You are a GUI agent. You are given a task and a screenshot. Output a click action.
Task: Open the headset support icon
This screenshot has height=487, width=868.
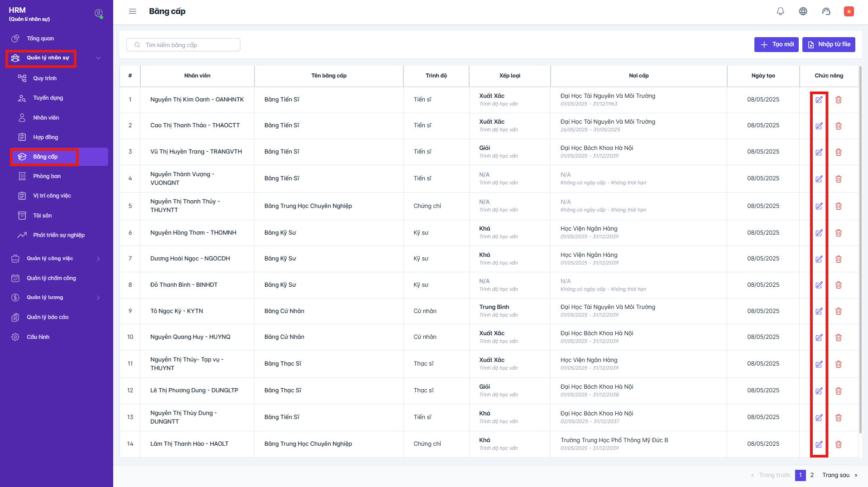click(826, 11)
